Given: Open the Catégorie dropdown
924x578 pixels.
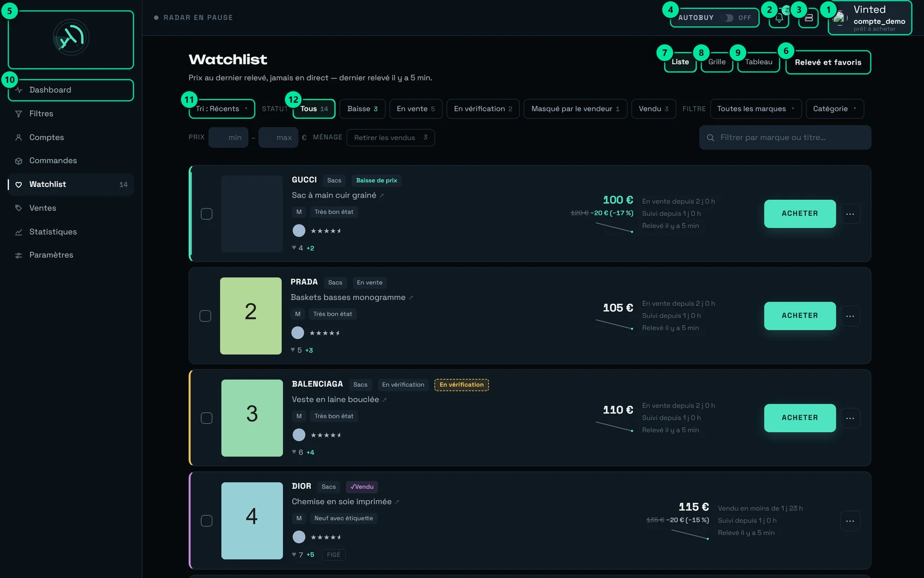Looking at the screenshot, I should point(835,109).
